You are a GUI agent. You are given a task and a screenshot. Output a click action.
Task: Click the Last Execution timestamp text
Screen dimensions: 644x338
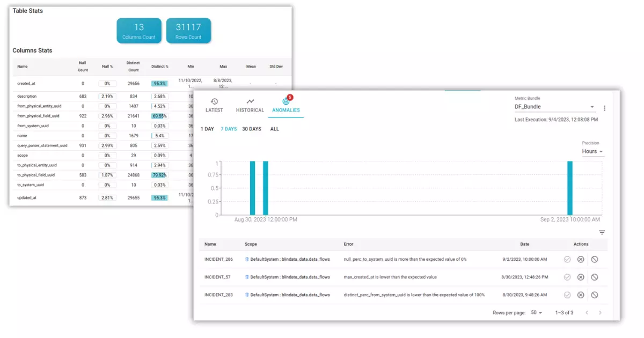[x=556, y=119]
